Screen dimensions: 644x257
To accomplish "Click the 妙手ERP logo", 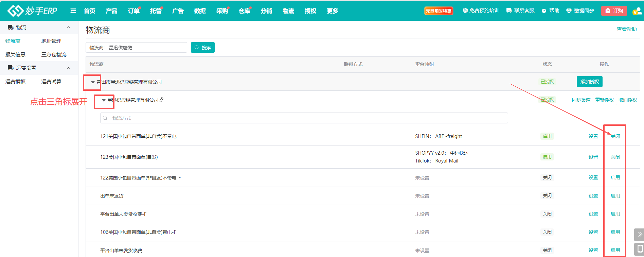I will pyautogui.click(x=32, y=11).
